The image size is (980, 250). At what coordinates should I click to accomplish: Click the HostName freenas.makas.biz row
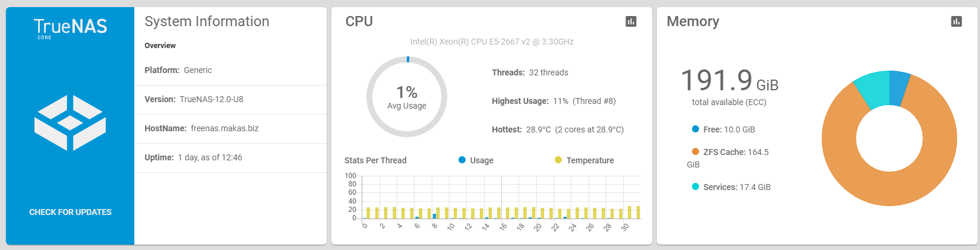(230, 129)
